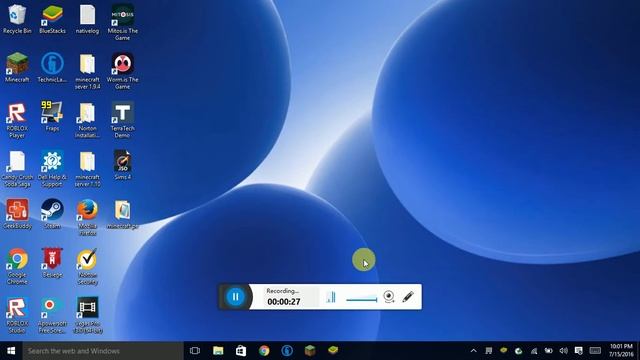The width and height of the screenshot is (640, 360).
Task: Open File Explorer from the taskbar
Action: point(218,351)
